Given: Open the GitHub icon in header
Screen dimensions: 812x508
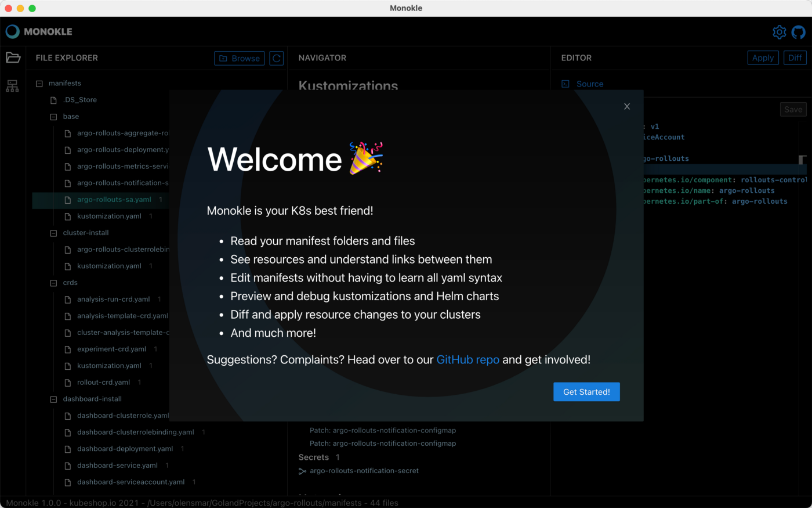Looking at the screenshot, I should click(x=799, y=32).
